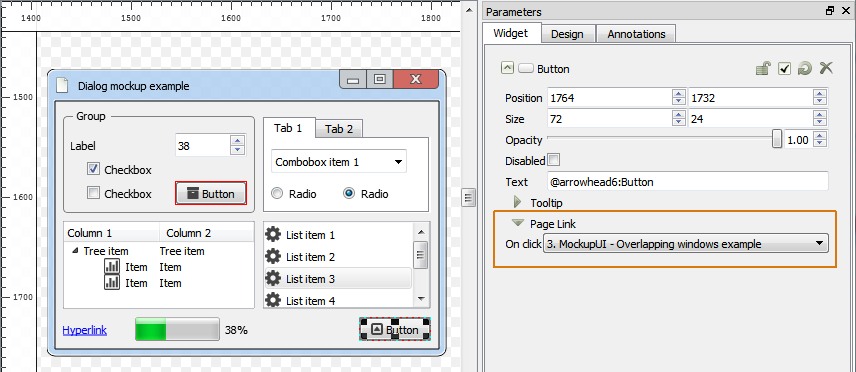Image resolution: width=856 pixels, height=372 pixels.
Task: Click the lock icon in Button header
Action: tap(763, 68)
